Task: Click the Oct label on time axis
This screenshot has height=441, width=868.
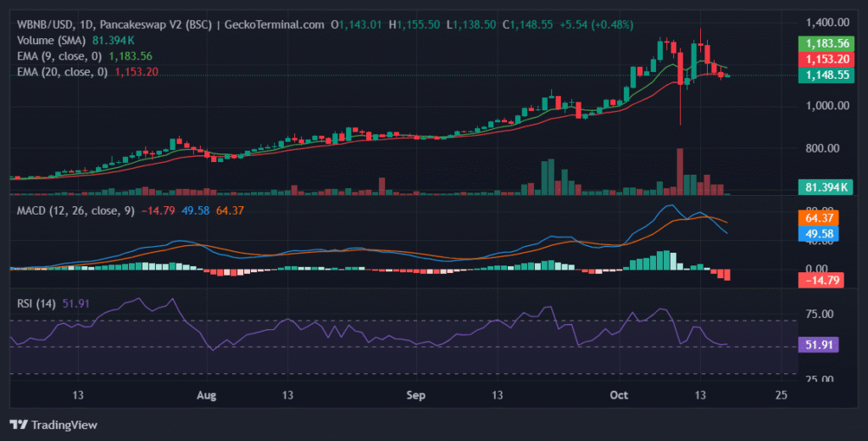Action: pyautogui.click(x=619, y=395)
